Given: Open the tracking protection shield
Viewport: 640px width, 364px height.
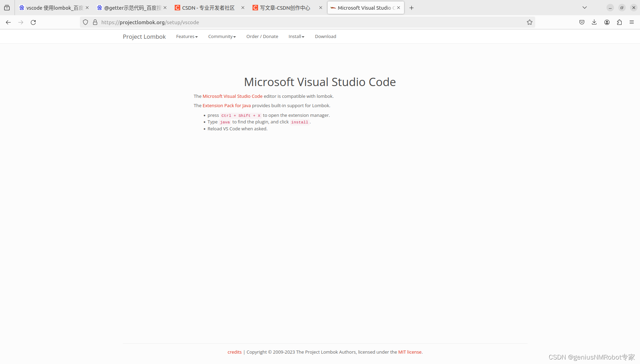Looking at the screenshot, I should coord(85,22).
